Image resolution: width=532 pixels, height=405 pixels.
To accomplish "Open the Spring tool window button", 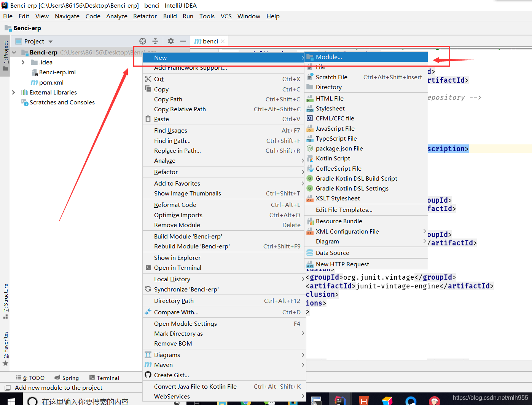I will point(67,378).
